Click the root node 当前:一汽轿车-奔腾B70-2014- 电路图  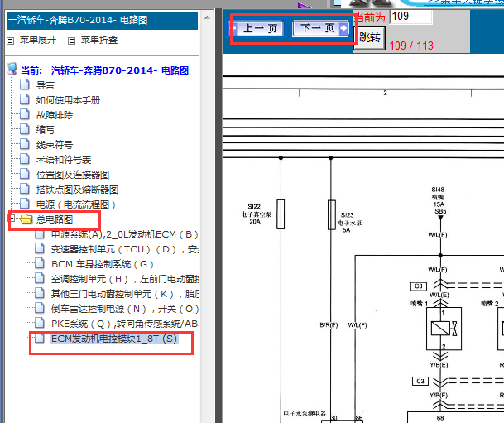tap(104, 70)
